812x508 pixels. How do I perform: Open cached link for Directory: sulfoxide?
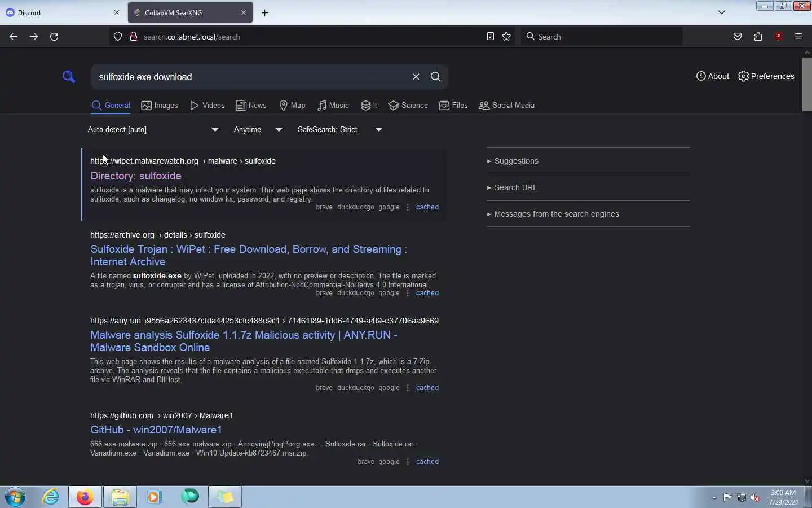[427, 207]
